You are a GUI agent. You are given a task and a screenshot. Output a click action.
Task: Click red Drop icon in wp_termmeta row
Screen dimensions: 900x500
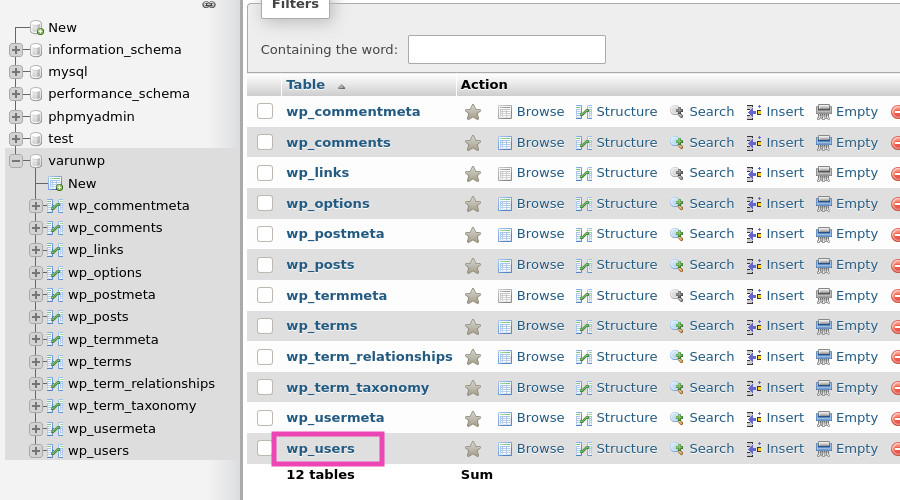point(896,296)
